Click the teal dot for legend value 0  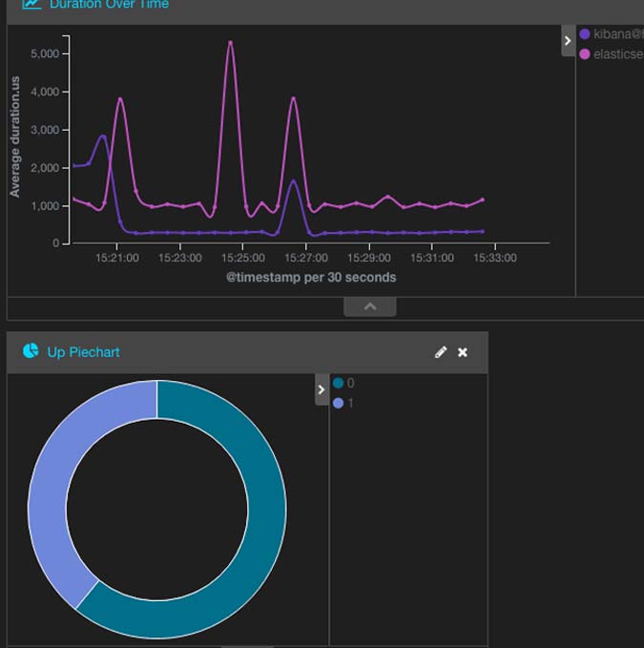click(338, 384)
